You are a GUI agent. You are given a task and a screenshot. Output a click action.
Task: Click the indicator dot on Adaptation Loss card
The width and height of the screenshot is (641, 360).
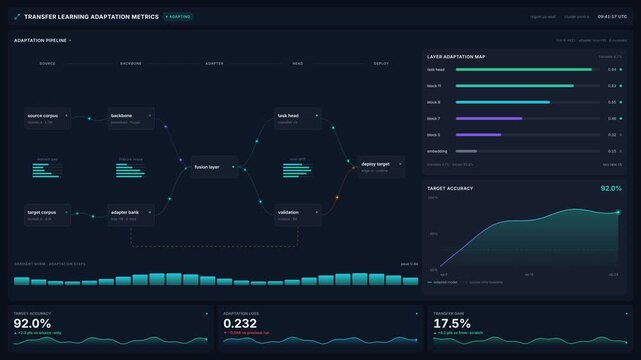[417, 314]
